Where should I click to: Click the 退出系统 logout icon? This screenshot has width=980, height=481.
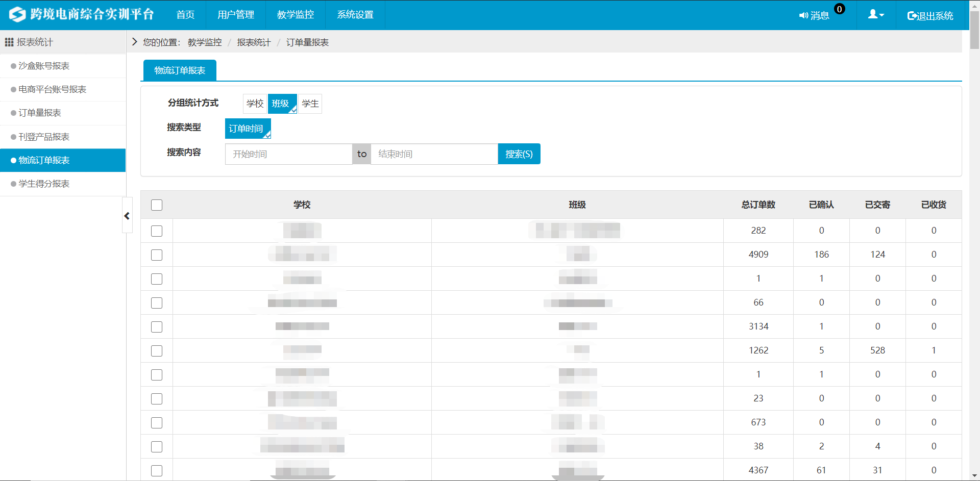click(x=912, y=16)
